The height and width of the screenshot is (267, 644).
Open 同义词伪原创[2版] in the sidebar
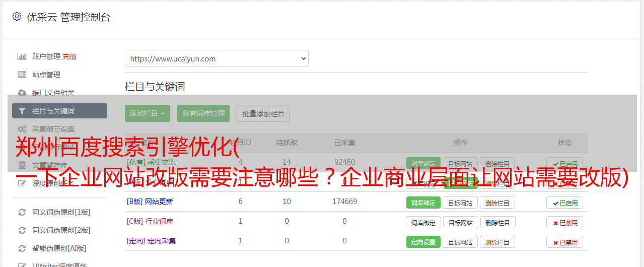click(x=61, y=230)
